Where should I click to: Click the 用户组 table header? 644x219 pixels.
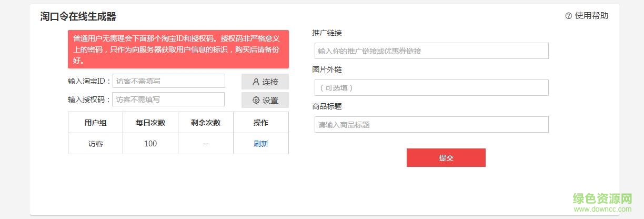point(95,123)
